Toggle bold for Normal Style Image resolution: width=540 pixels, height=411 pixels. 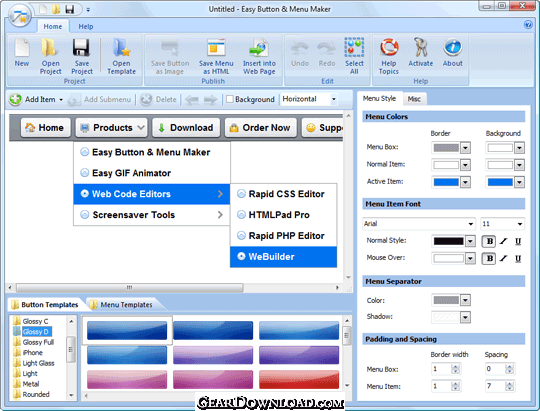point(489,241)
